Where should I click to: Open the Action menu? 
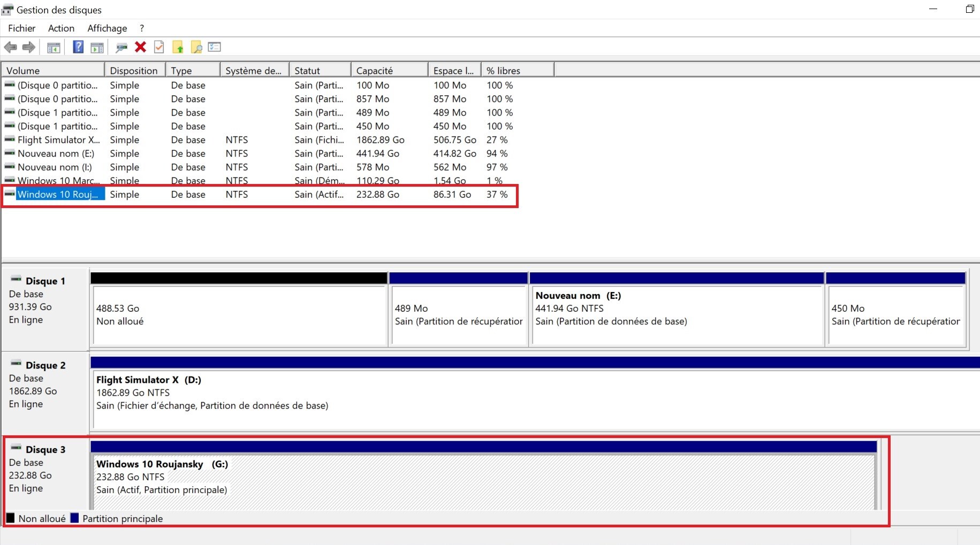click(x=61, y=28)
